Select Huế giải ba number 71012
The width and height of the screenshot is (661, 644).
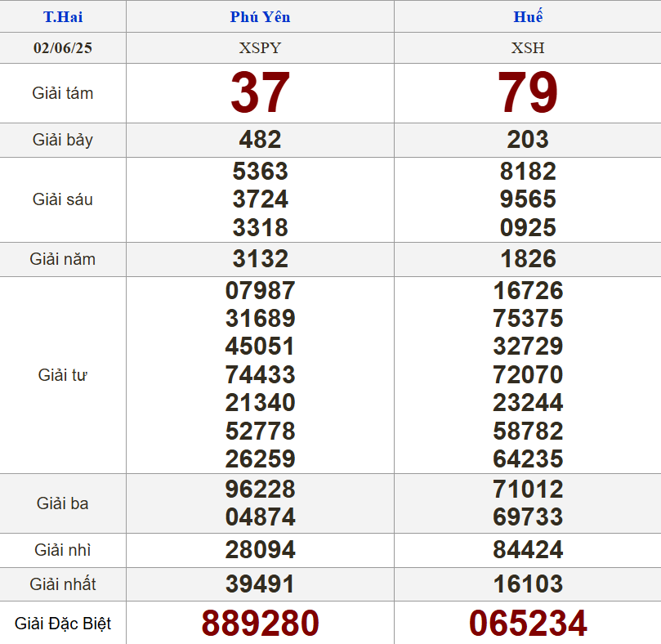pos(528,490)
